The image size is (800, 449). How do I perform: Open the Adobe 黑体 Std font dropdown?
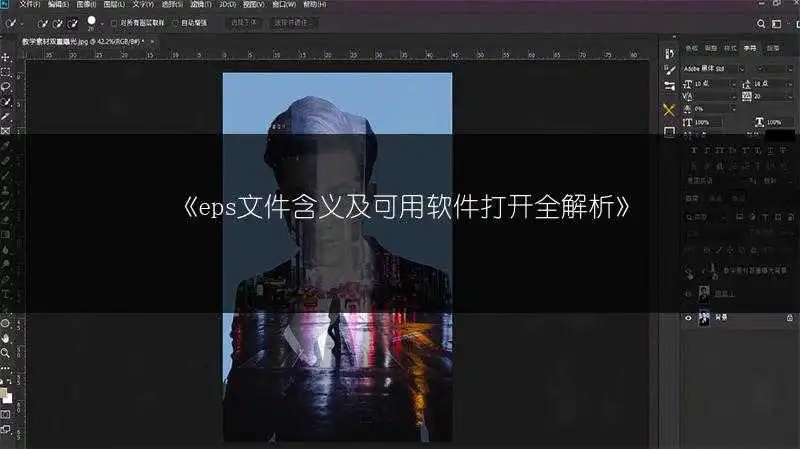point(741,68)
